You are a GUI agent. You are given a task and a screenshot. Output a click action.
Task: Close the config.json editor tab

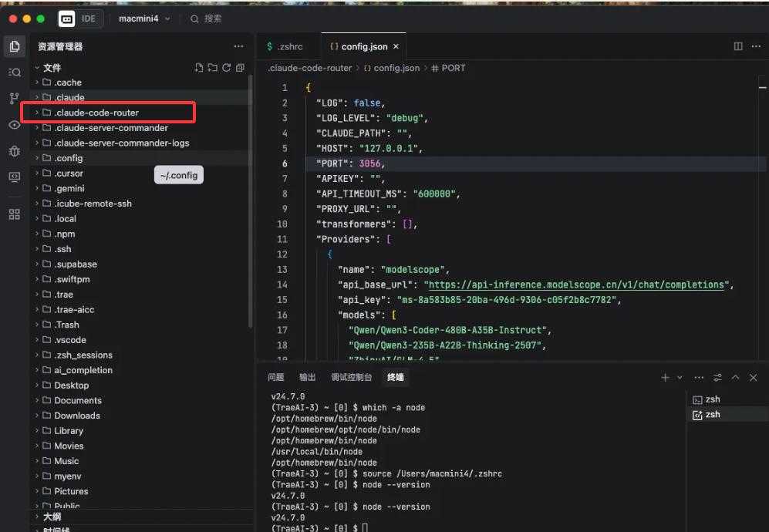(x=396, y=46)
